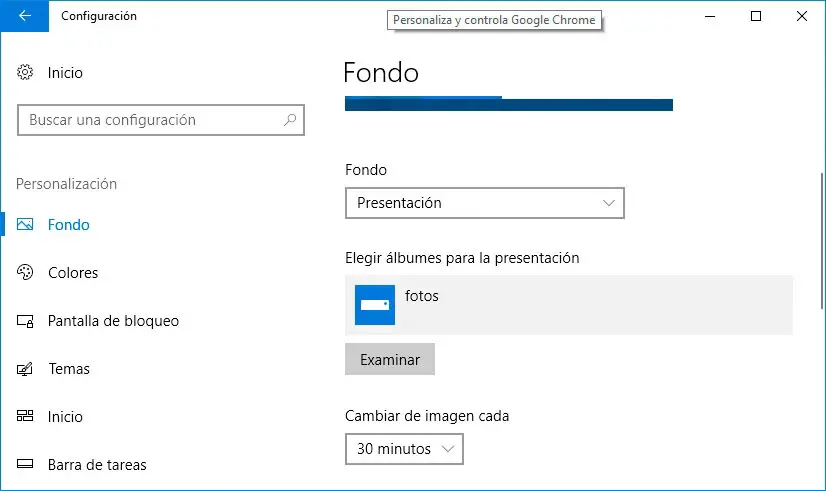
Task: Click the Barra de tareas icon
Action: [26, 465]
